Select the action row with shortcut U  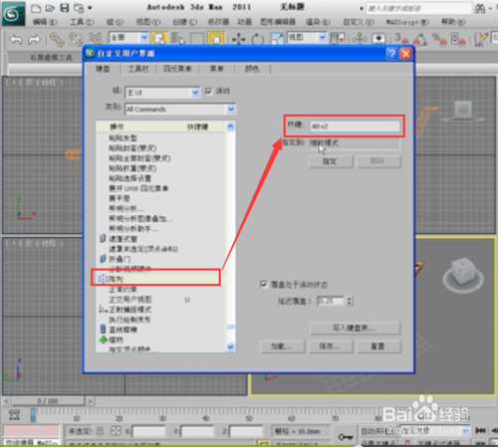(x=161, y=300)
